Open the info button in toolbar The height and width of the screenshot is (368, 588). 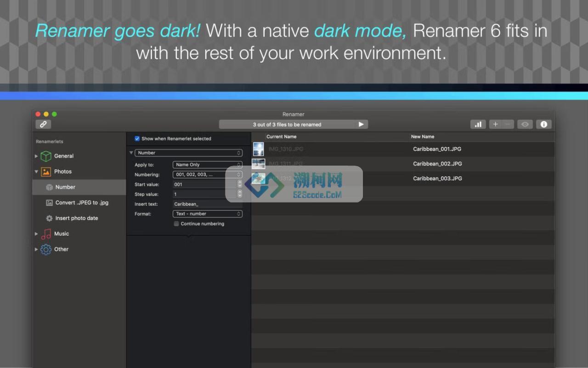544,124
